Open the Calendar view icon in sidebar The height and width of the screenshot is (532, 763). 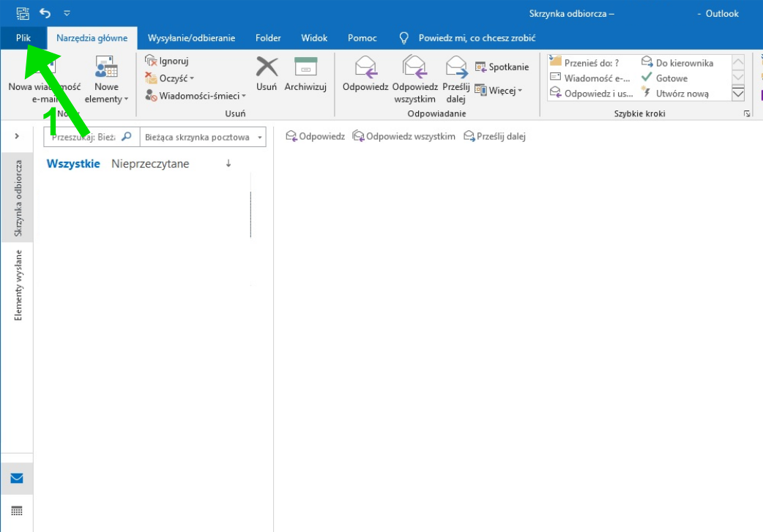(17, 511)
